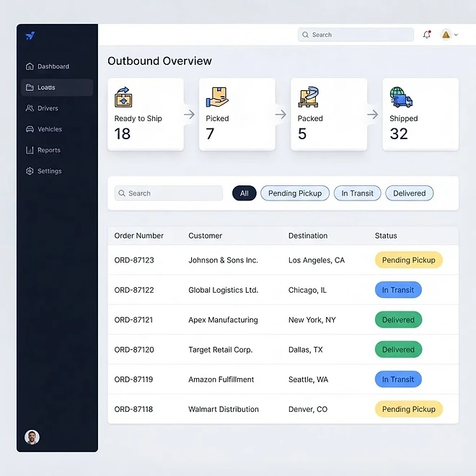Sort by Destination column header
Viewport: 476px width, 476px height.
point(308,236)
